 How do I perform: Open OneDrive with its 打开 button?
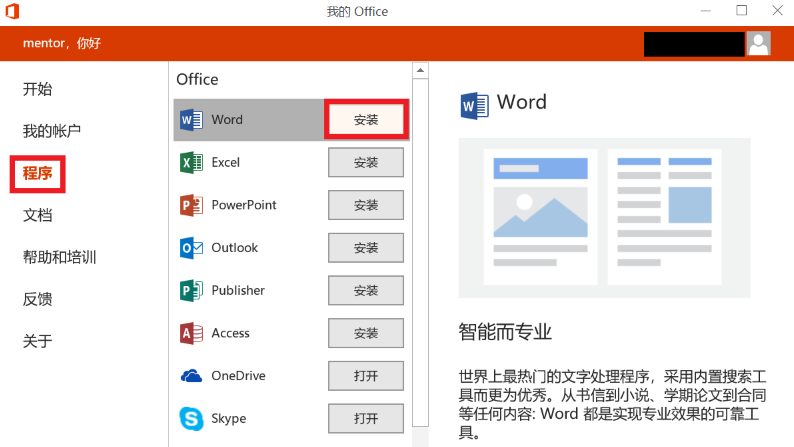tap(366, 376)
